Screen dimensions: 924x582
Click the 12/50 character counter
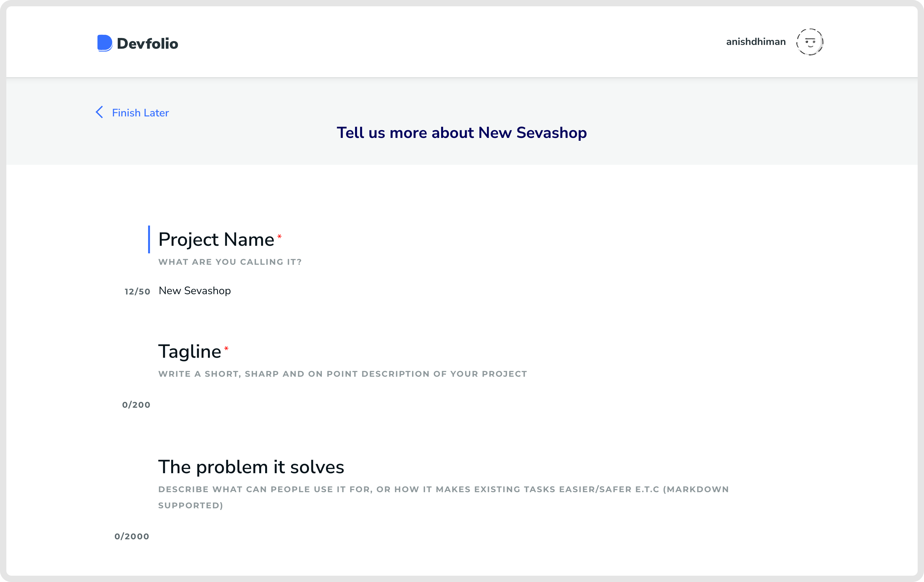coord(137,292)
